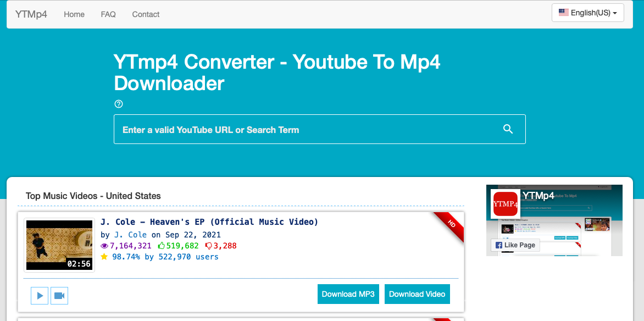Click the Top Music Videos - United States heading
The width and height of the screenshot is (644, 321).
(93, 196)
